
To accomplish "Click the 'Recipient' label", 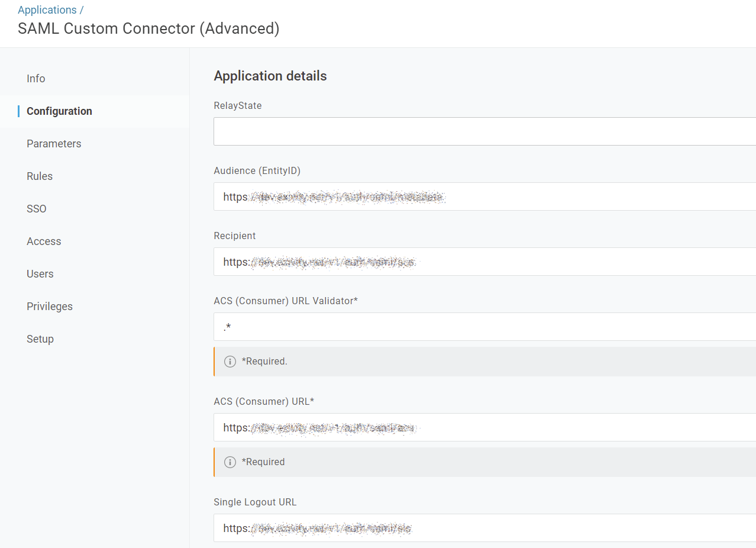I will pyautogui.click(x=235, y=236).
